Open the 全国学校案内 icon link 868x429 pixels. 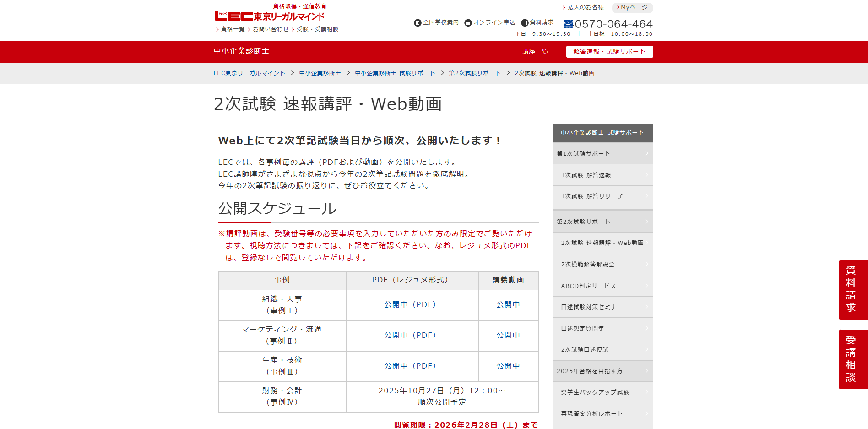[x=418, y=23]
